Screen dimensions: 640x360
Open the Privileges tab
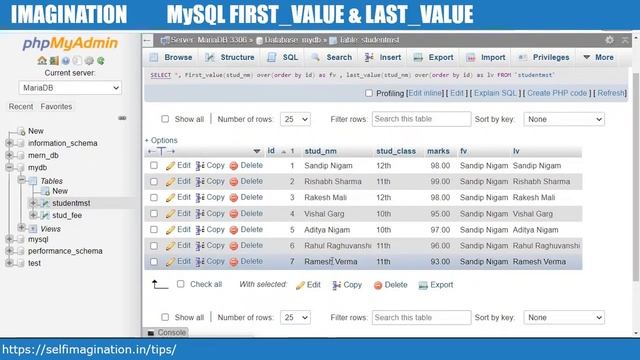point(544,58)
